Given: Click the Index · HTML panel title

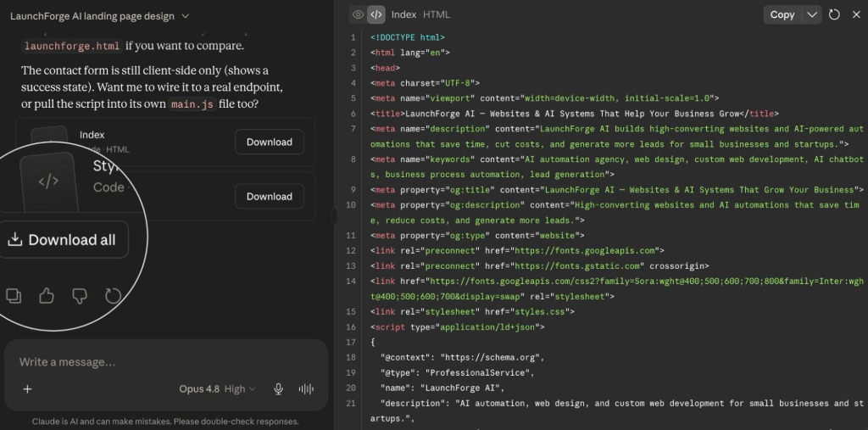Looking at the screenshot, I should tap(420, 15).
